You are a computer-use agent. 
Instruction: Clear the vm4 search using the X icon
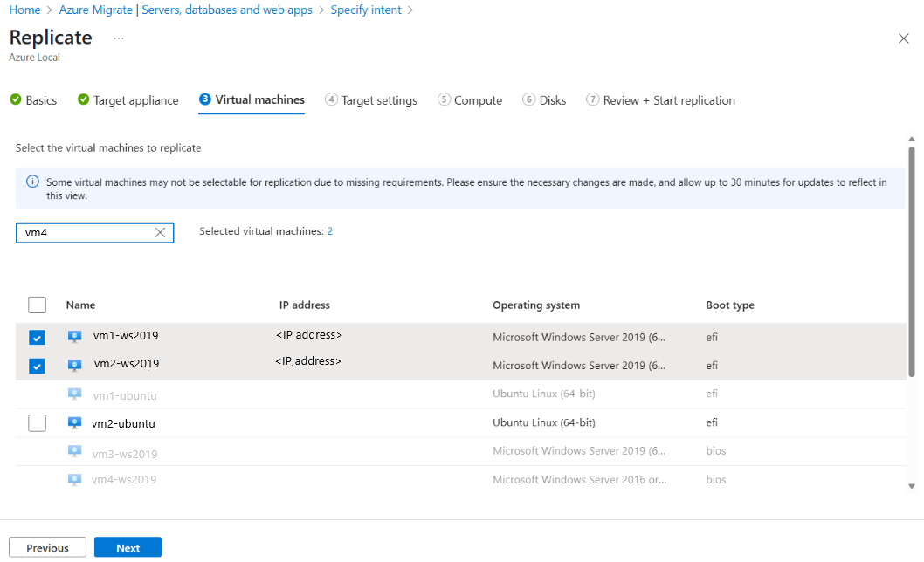pos(160,232)
